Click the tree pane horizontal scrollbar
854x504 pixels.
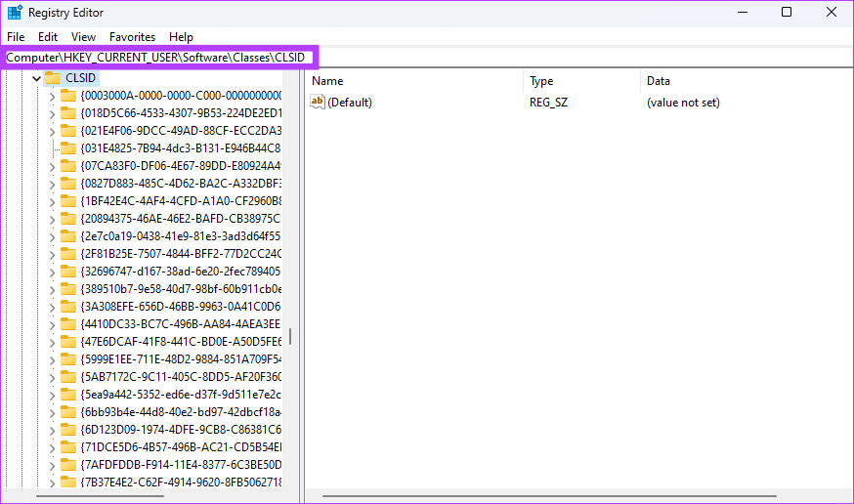coord(101,496)
